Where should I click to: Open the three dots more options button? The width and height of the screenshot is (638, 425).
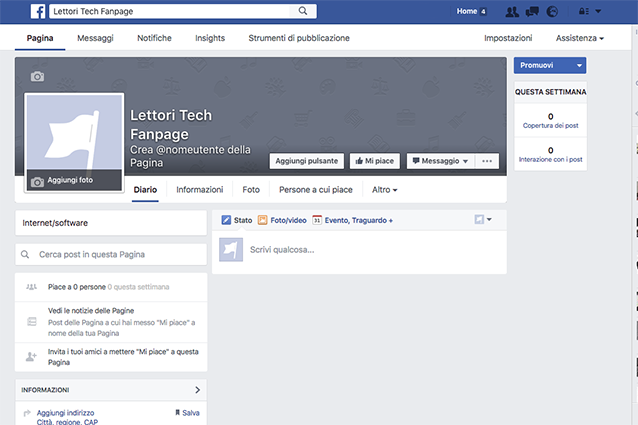click(x=487, y=161)
